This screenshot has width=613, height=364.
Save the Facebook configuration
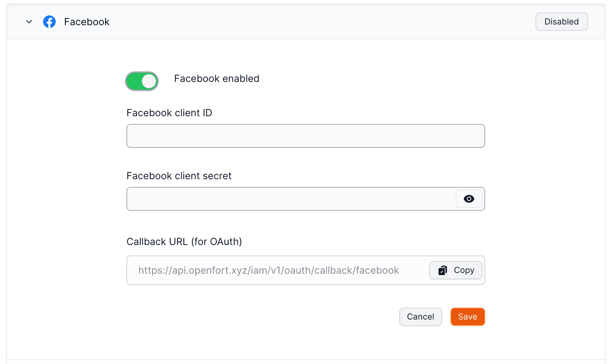467,316
